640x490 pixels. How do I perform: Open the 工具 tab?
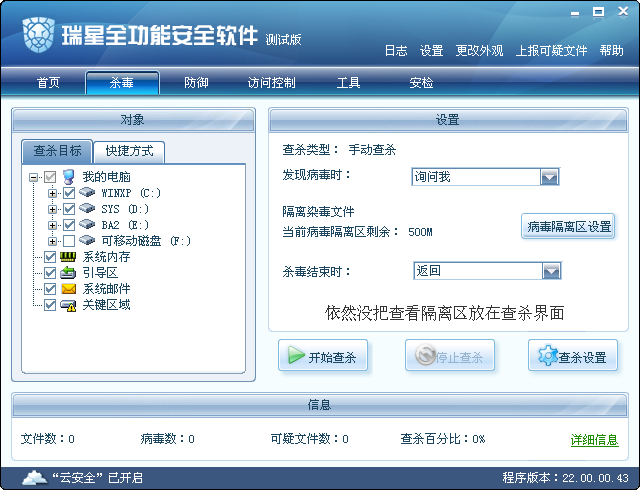click(x=348, y=82)
